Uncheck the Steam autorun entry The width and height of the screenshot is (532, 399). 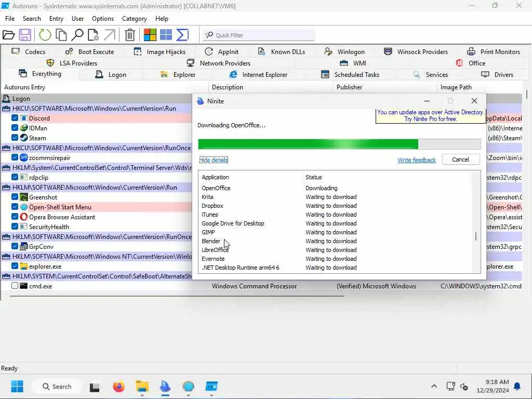point(15,138)
